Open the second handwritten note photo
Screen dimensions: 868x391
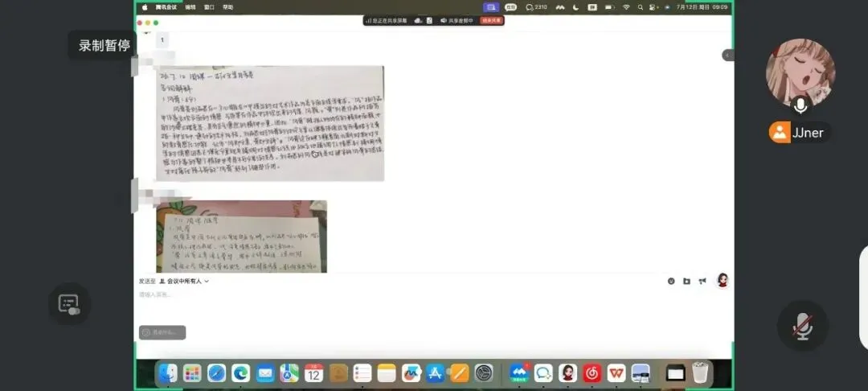241,237
